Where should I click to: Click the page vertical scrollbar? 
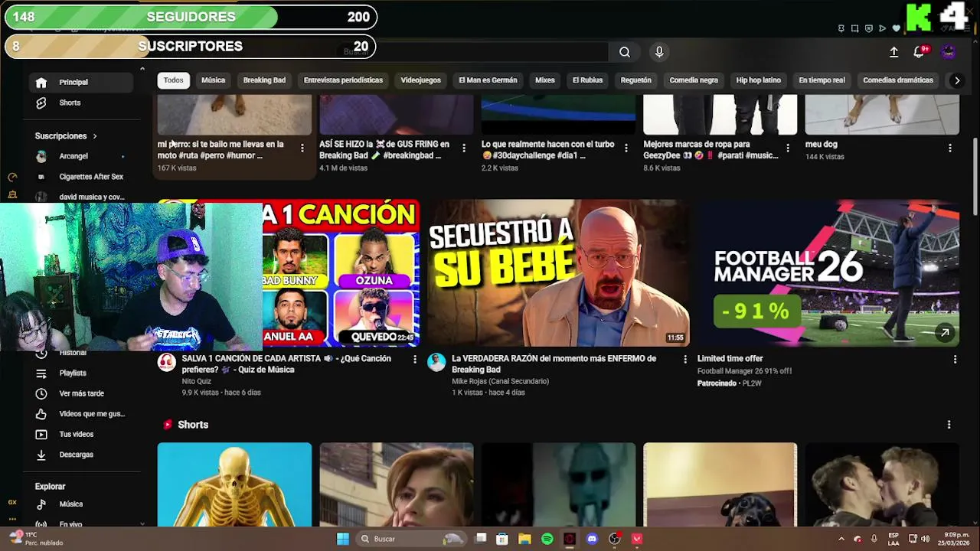pos(975,176)
